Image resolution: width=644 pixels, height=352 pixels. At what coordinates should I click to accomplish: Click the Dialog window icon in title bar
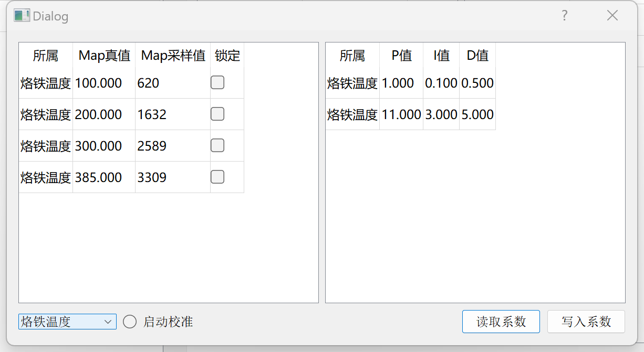click(22, 16)
